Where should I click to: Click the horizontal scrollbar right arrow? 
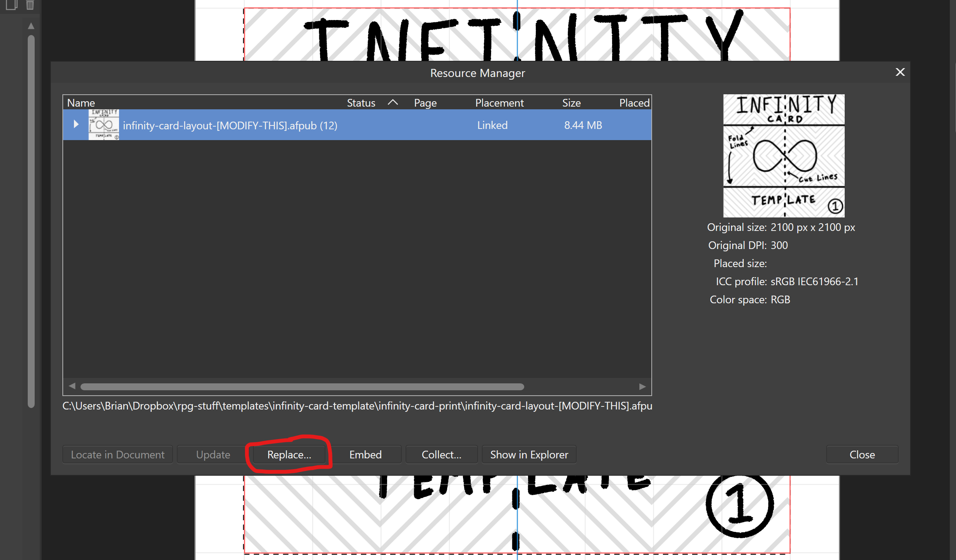(642, 386)
